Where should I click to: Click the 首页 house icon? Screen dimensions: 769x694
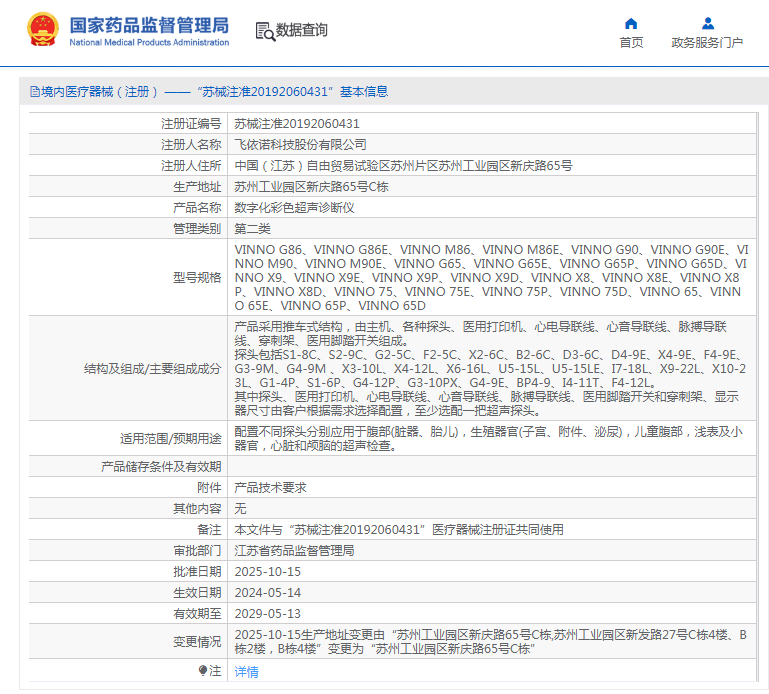(x=631, y=23)
